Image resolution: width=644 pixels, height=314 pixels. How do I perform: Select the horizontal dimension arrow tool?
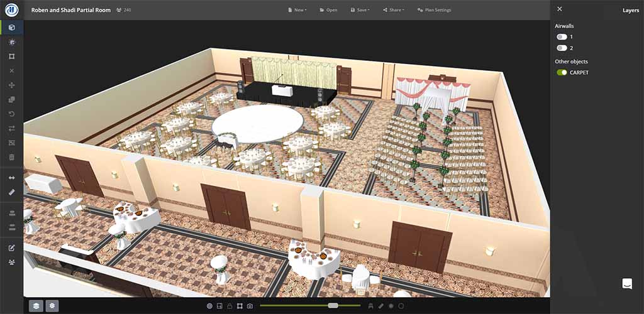point(11,178)
